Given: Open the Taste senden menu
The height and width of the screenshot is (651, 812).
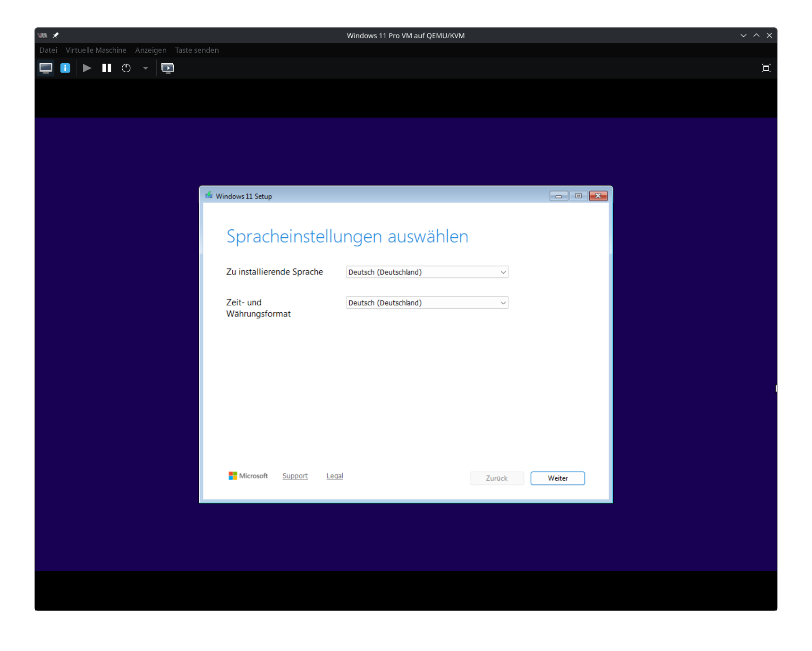Looking at the screenshot, I should (197, 50).
